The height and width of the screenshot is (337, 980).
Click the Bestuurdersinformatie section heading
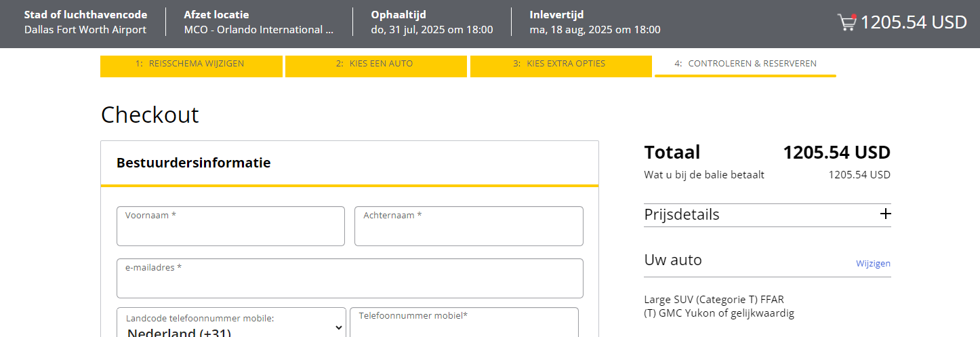[x=194, y=163]
